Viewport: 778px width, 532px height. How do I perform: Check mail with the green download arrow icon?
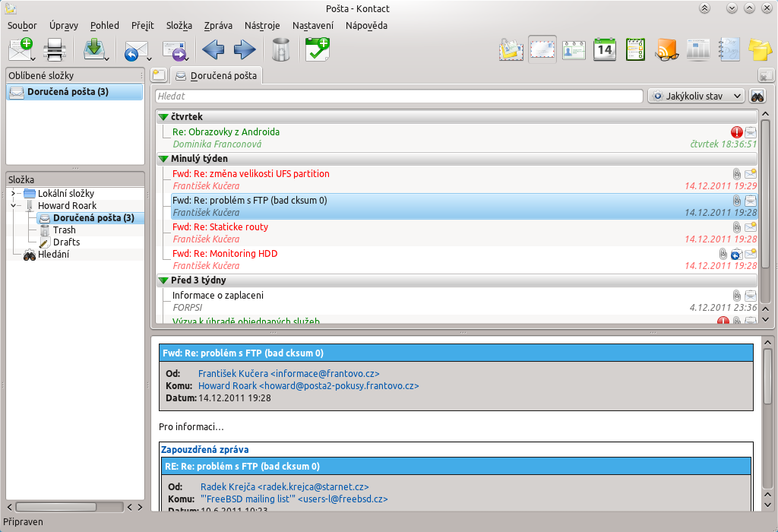pos(94,49)
